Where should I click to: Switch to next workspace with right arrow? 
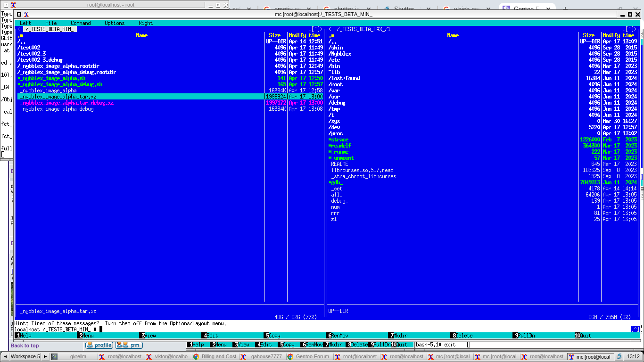[x=45, y=357]
